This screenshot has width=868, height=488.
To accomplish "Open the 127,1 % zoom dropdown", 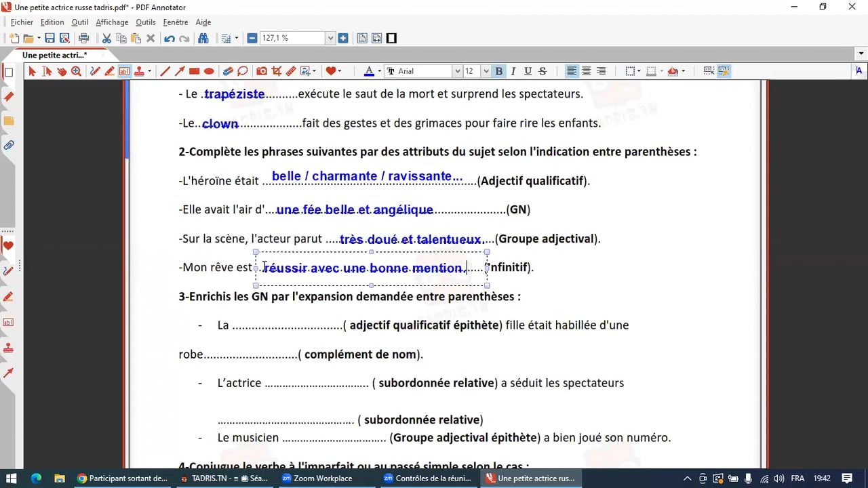I will point(330,39).
